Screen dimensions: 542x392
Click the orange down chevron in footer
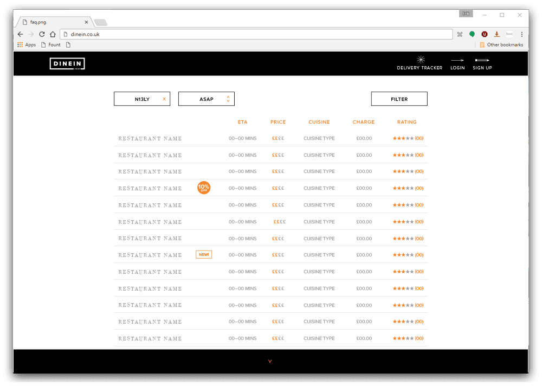(270, 361)
